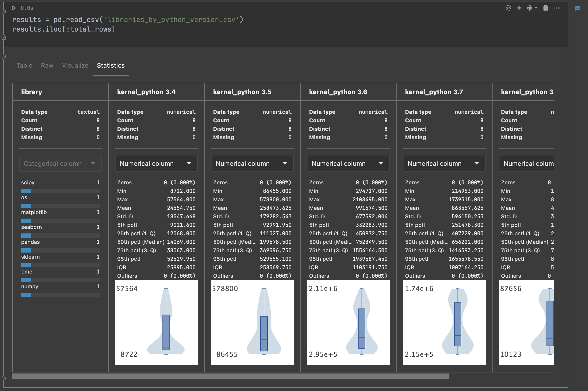Switch to the Table tab
Viewport: 588px width, 391px height.
[24, 66]
